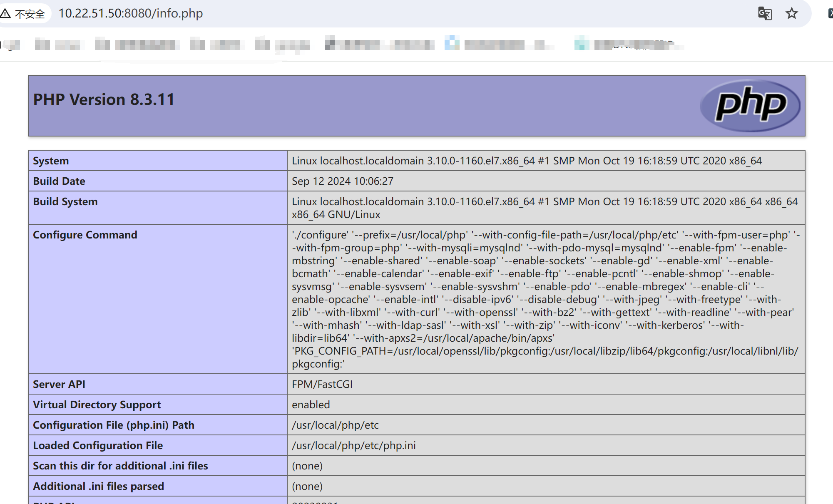
Task: Click Additional .ini files parsed label
Action: tap(98, 486)
